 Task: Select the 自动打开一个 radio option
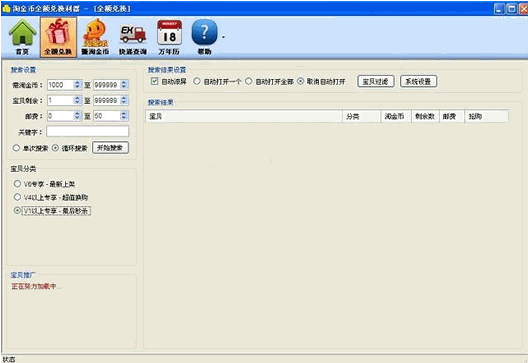197,81
